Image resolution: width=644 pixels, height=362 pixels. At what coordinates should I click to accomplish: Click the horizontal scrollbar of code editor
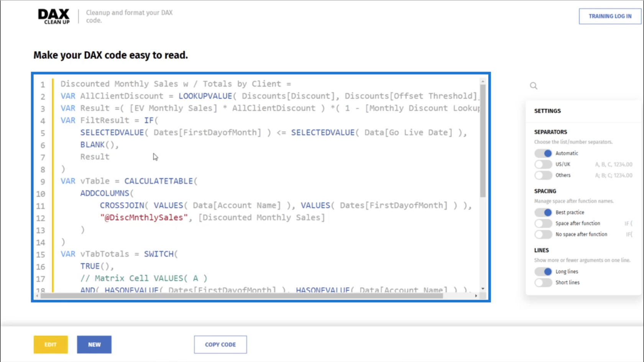point(242,296)
